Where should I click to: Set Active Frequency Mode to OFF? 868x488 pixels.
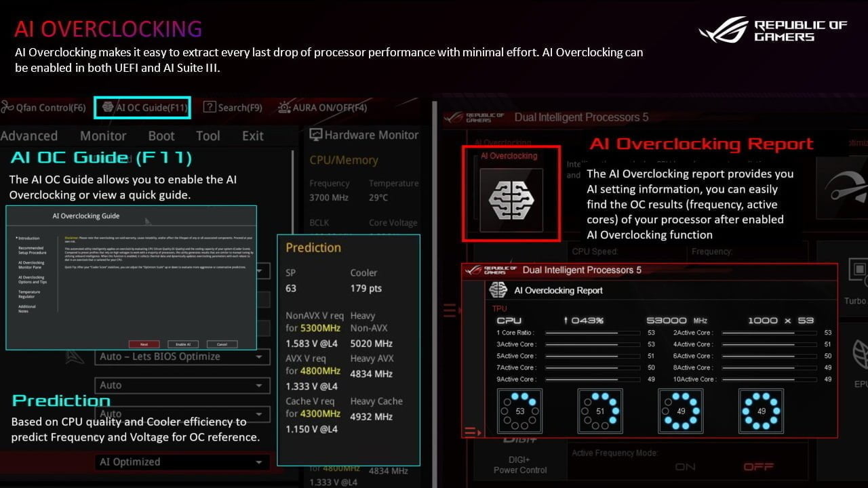click(758, 466)
